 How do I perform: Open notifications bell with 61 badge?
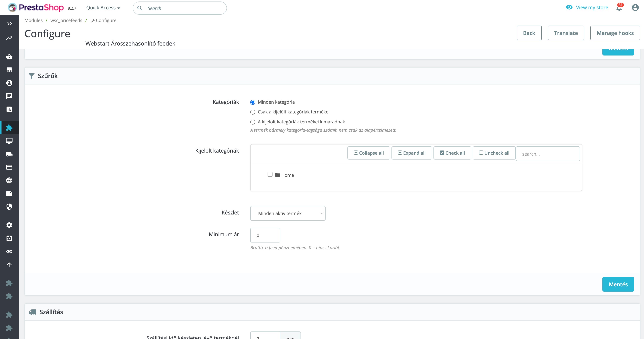tap(619, 8)
